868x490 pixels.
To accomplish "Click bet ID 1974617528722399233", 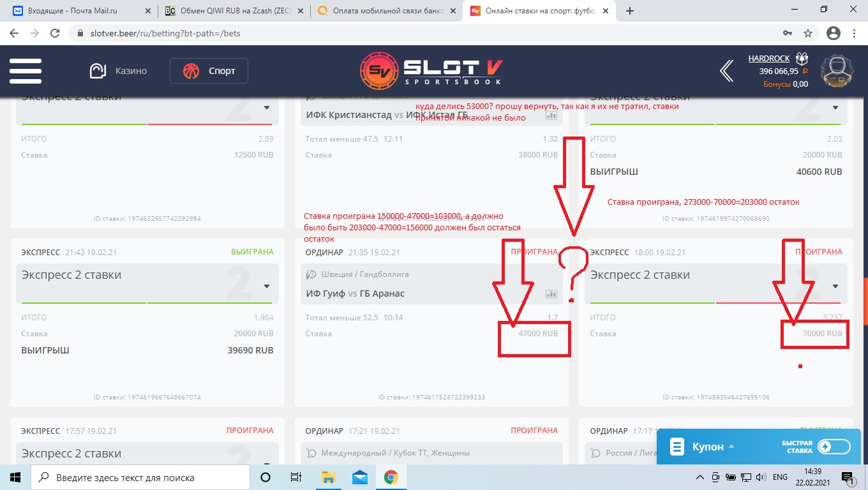I will tap(431, 397).
